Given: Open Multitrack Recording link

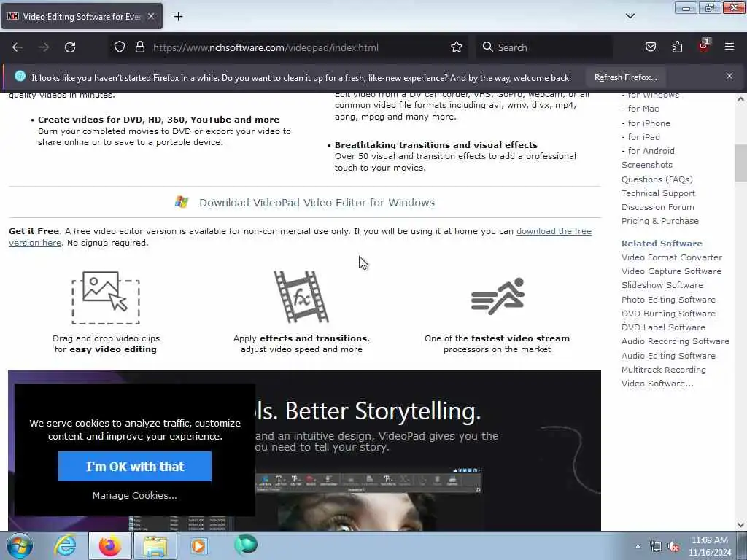Looking at the screenshot, I should (664, 370).
